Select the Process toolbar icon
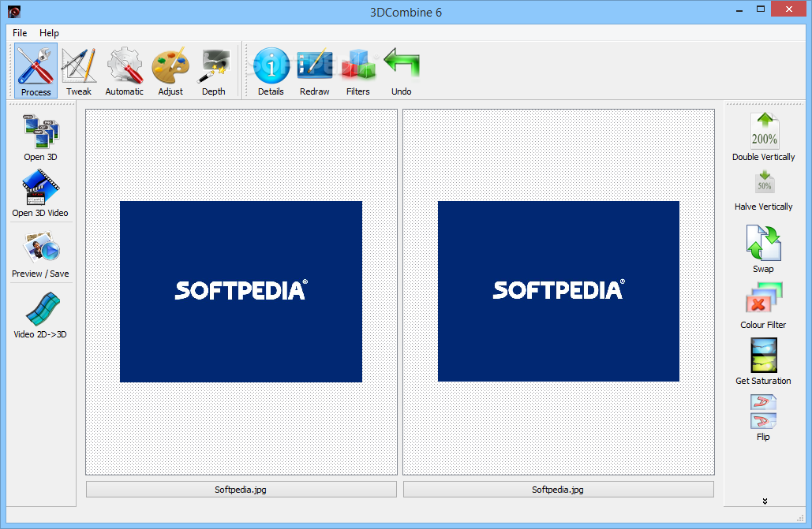Image resolution: width=812 pixels, height=529 pixels. 36,71
